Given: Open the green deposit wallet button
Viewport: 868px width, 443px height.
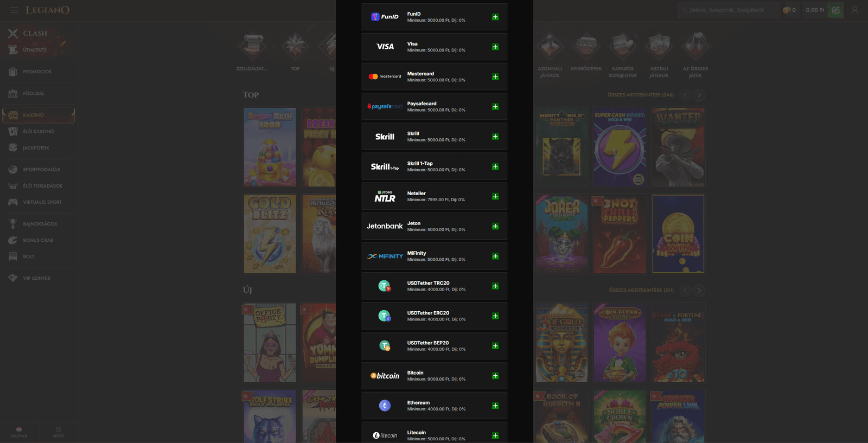Looking at the screenshot, I should (x=835, y=10).
